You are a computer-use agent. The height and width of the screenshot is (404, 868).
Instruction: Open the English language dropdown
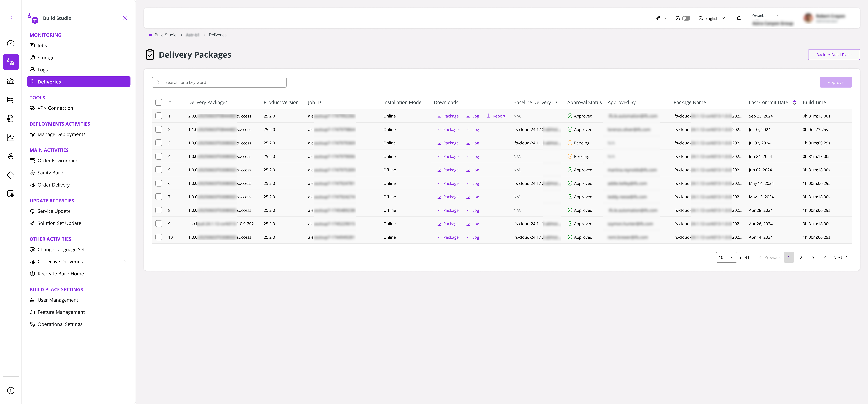(x=712, y=18)
